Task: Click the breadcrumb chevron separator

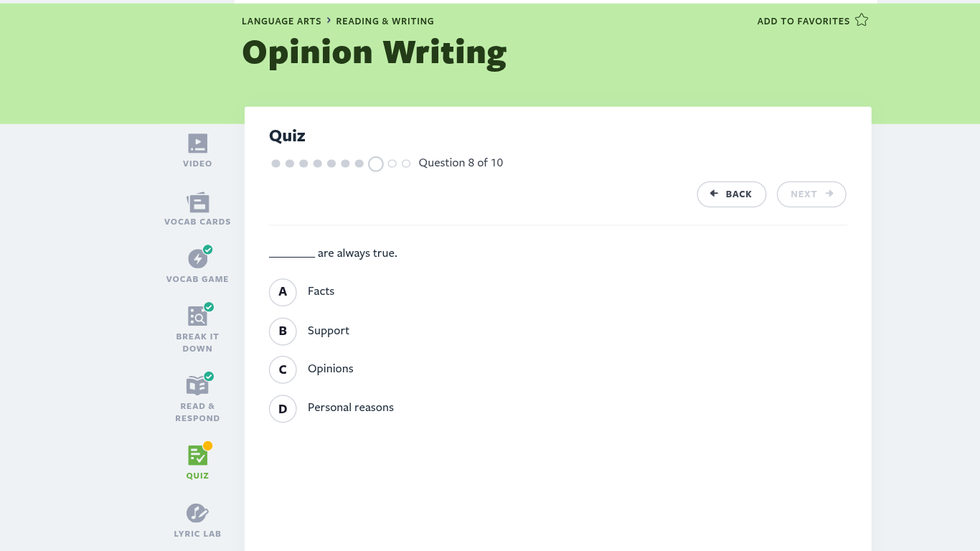Action: (329, 21)
